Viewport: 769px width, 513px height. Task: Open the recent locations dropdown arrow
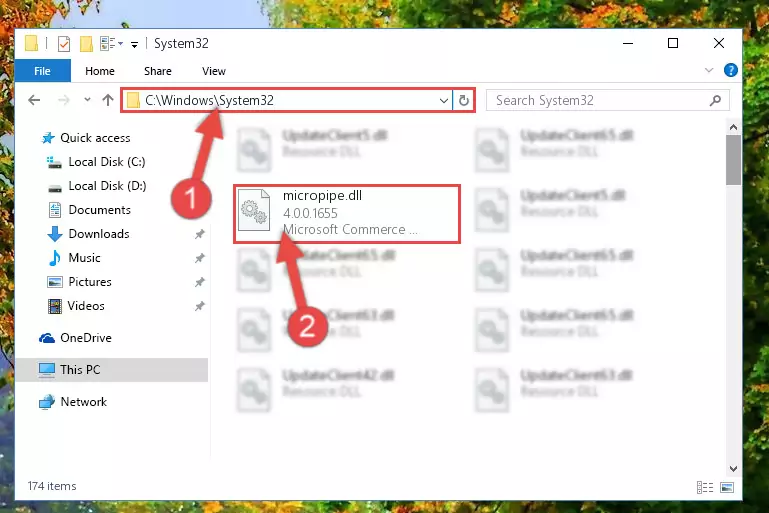click(87, 100)
